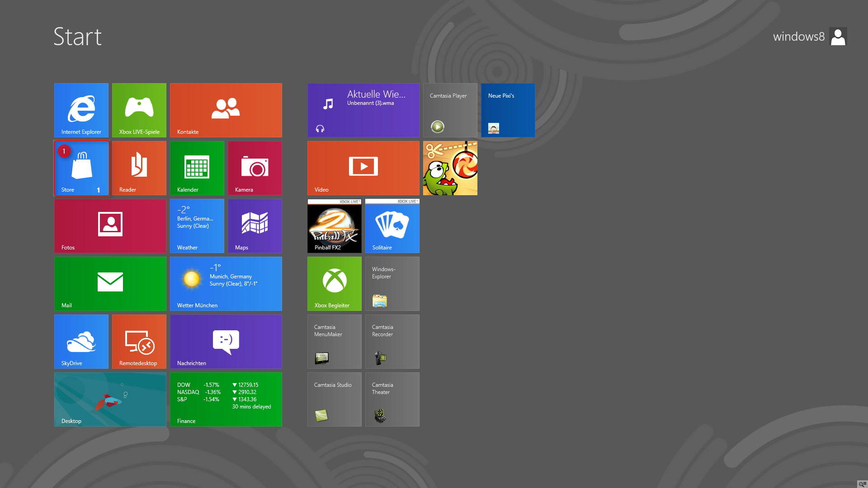This screenshot has height=488, width=868.
Task: Open the Kamera tile
Action: [255, 168]
